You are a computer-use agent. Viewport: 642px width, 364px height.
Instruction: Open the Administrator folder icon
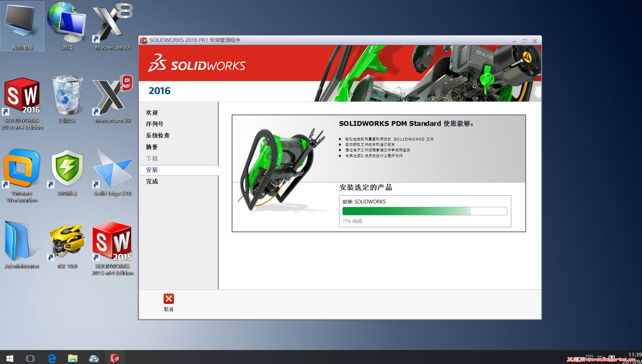22,245
